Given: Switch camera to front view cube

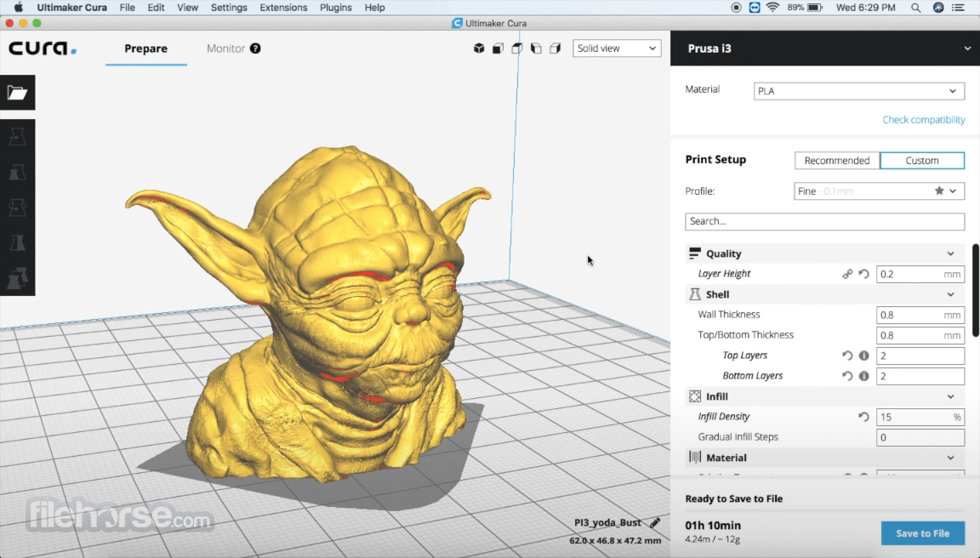Looking at the screenshot, I should click(499, 48).
